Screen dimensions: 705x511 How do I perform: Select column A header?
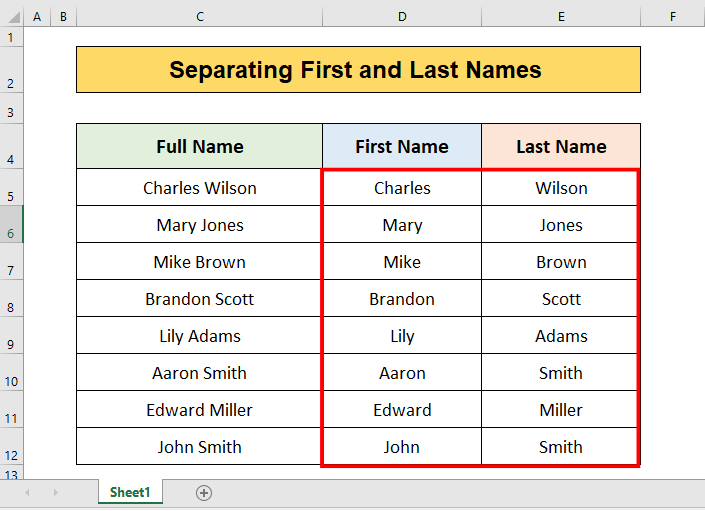coord(37,17)
